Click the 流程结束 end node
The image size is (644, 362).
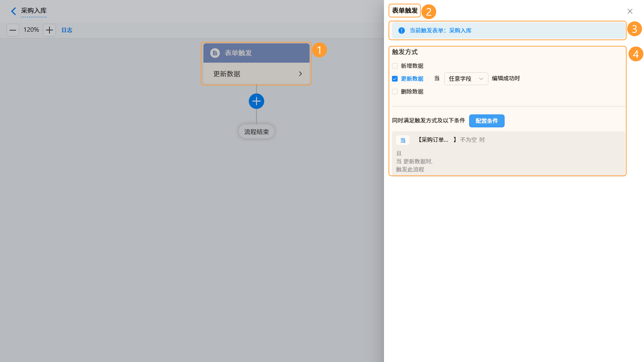(256, 132)
